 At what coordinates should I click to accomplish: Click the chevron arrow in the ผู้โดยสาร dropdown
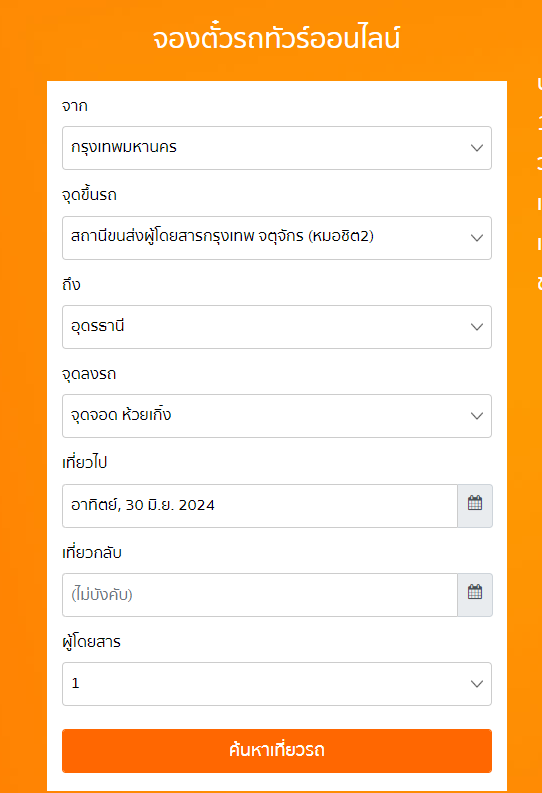click(477, 684)
